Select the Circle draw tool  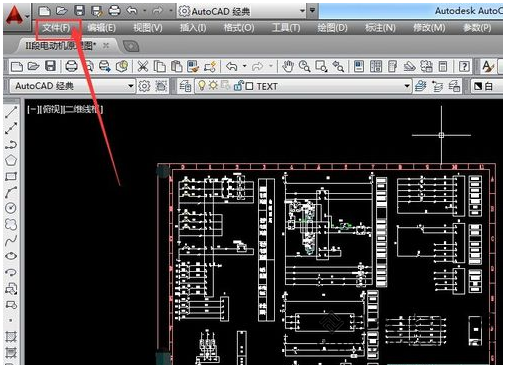pyautogui.click(x=11, y=208)
